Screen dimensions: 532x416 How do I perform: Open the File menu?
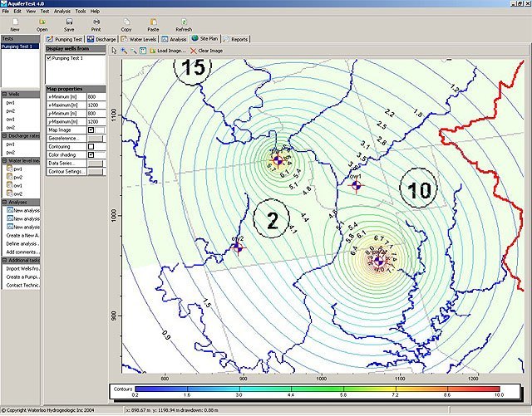coord(6,11)
